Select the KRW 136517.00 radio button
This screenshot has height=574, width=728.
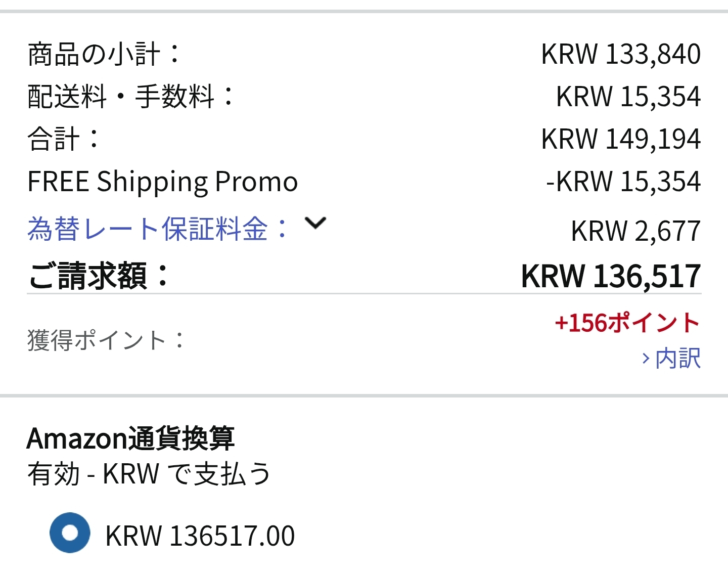point(70,533)
